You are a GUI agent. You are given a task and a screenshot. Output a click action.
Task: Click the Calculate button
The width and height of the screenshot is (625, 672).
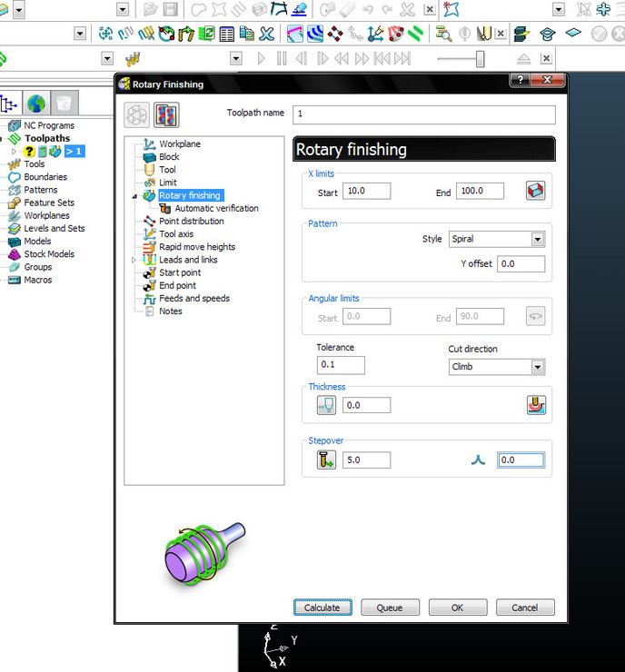click(x=322, y=608)
